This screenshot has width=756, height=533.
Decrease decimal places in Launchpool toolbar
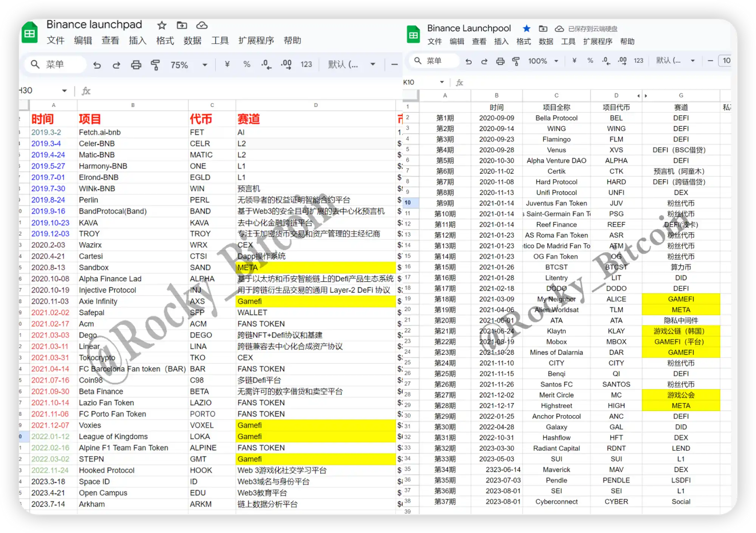click(x=606, y=61)
